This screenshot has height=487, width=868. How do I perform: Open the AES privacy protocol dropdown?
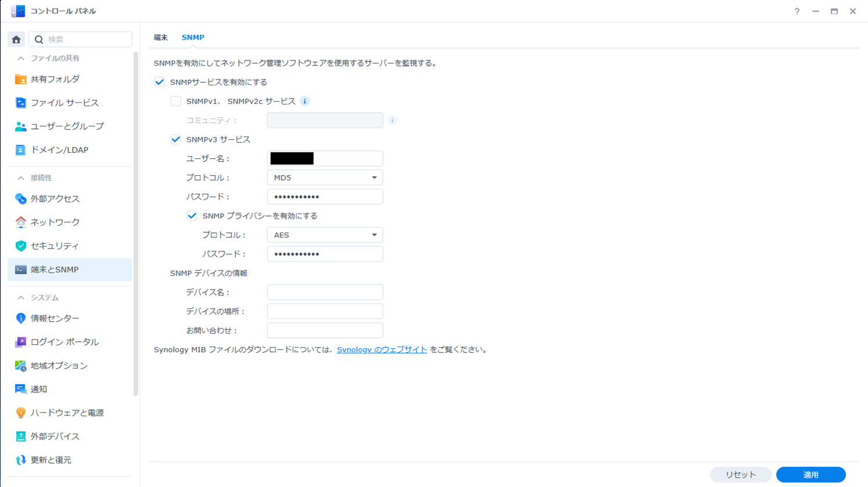[325, 235]
